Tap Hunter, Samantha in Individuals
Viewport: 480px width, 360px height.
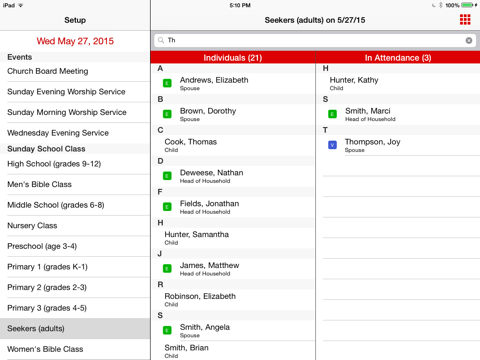[x=233, y=238]
